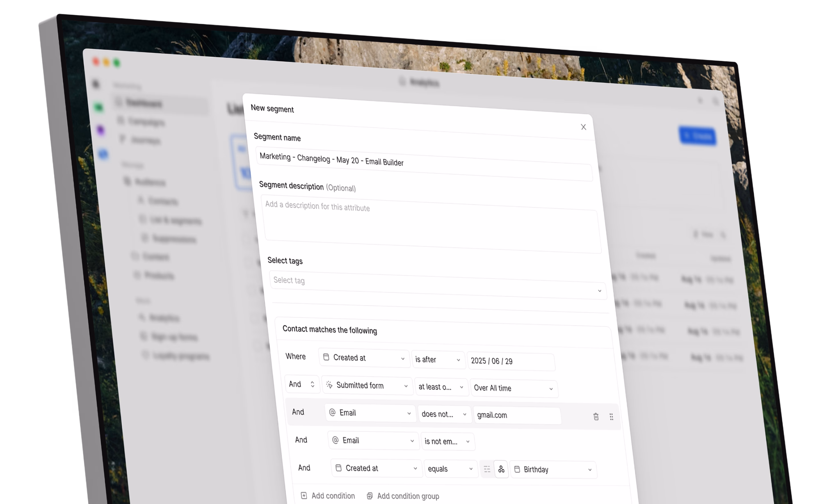The height and width of the screenshot is (504, 840).
Task: Click the drag handle on gmail.com row
Action: (611, 417)
